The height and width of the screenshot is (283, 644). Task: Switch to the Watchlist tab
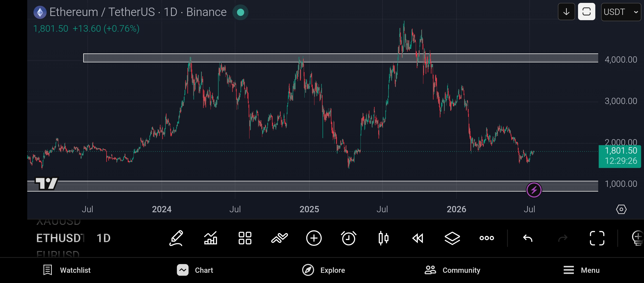[x=67, y=270]
